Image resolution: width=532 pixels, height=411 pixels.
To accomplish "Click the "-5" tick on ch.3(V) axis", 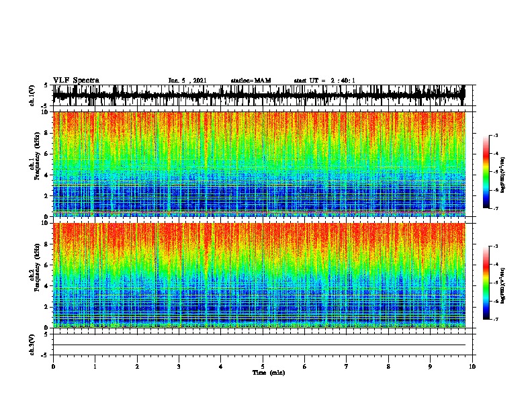I will [45, 355].
